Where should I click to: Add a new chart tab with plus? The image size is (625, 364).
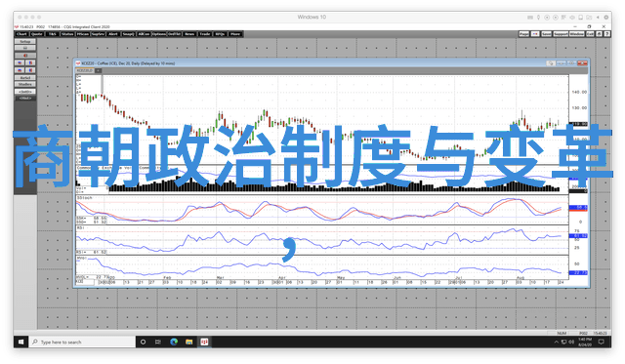[x=98, y=70]
